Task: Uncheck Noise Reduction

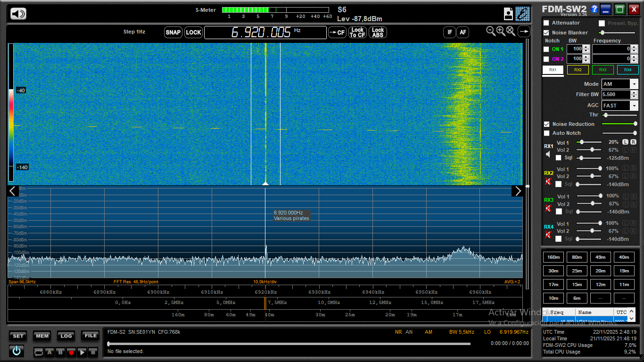Action: 546,124
